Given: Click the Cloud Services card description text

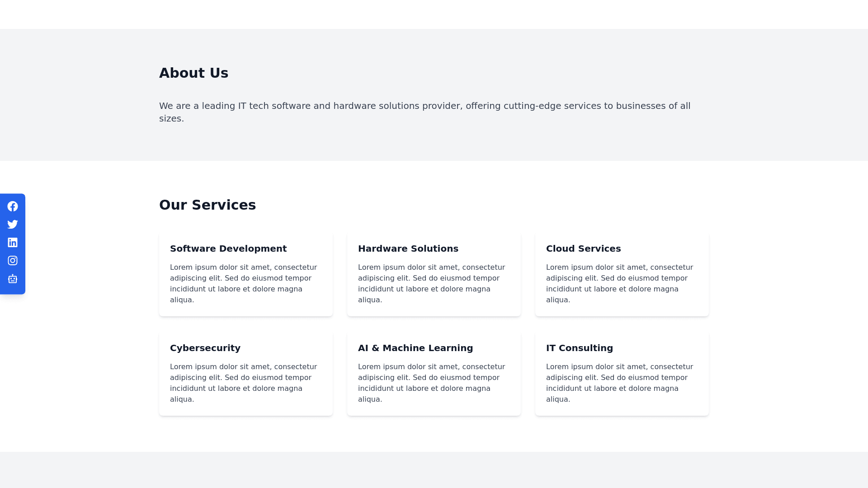Looking at the screenshot, I should [619, 283].
